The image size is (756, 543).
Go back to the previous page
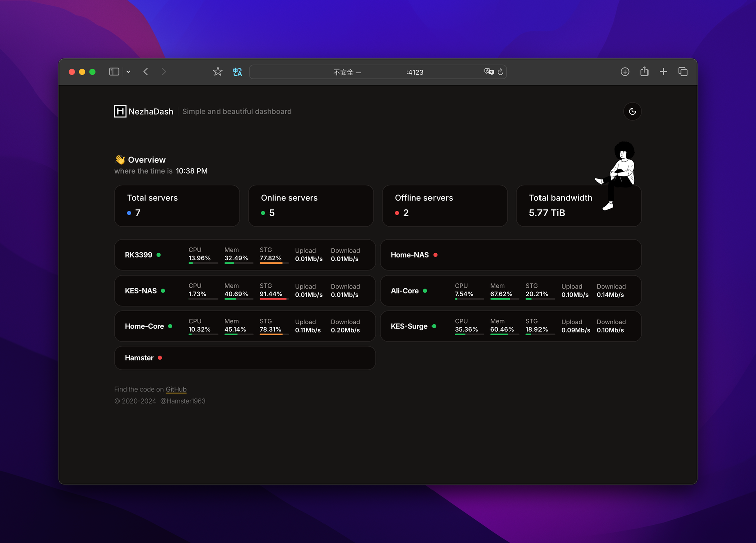(x=146, y=72)
